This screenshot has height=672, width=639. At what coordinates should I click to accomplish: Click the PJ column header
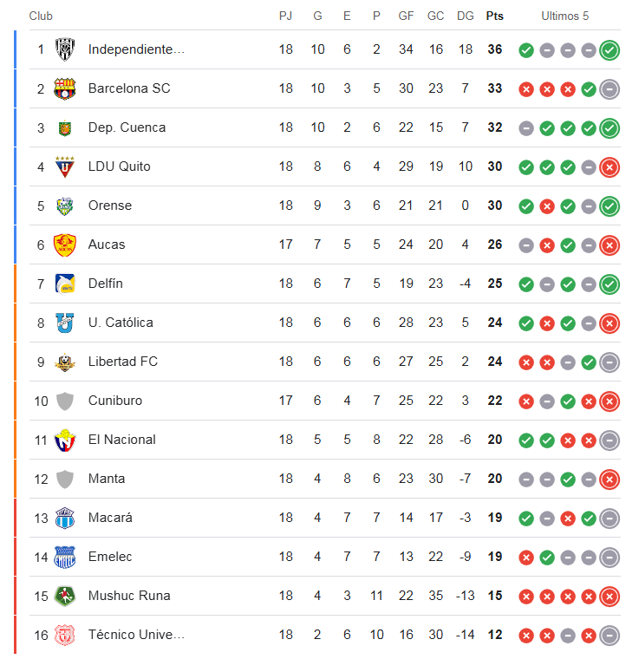tap(285, 16)
